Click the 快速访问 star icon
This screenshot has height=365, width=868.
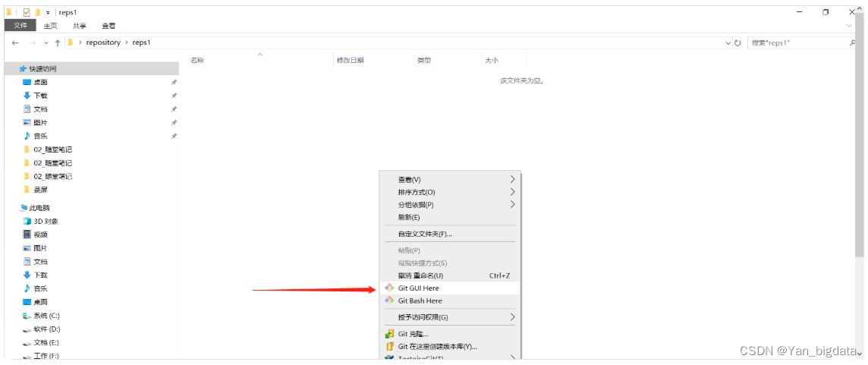pos(23,69)
